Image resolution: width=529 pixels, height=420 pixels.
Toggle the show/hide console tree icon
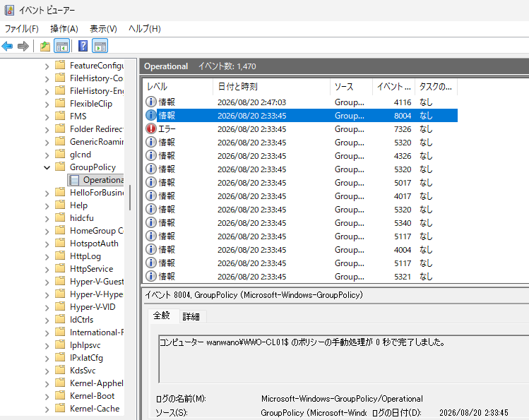point(62,46)
